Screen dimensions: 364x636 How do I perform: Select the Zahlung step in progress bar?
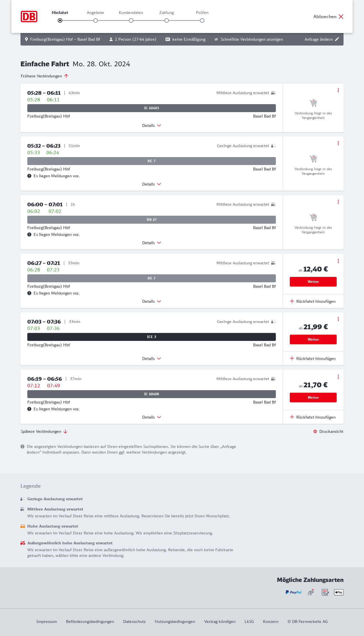coord(167,20)
